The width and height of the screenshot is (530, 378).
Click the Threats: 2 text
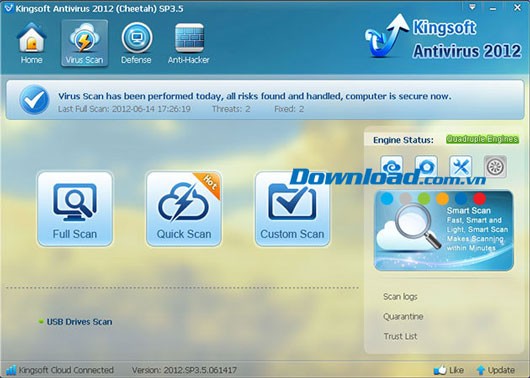[231, 109]
